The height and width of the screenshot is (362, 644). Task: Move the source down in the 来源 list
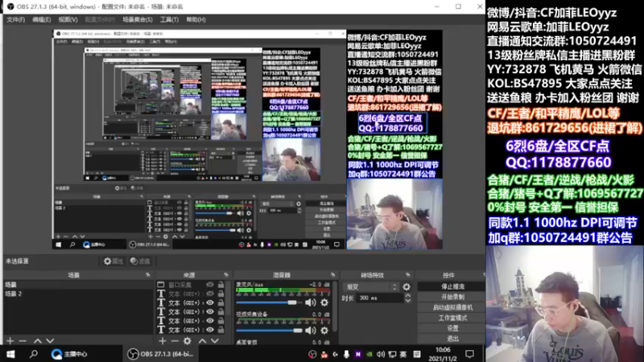tap(215, 340)
